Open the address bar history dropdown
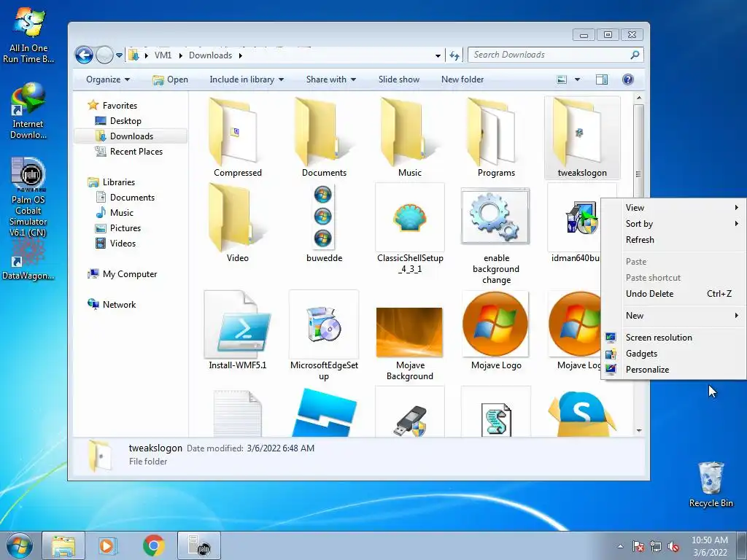The image size is (747, 560). click(x=438, y=55)
